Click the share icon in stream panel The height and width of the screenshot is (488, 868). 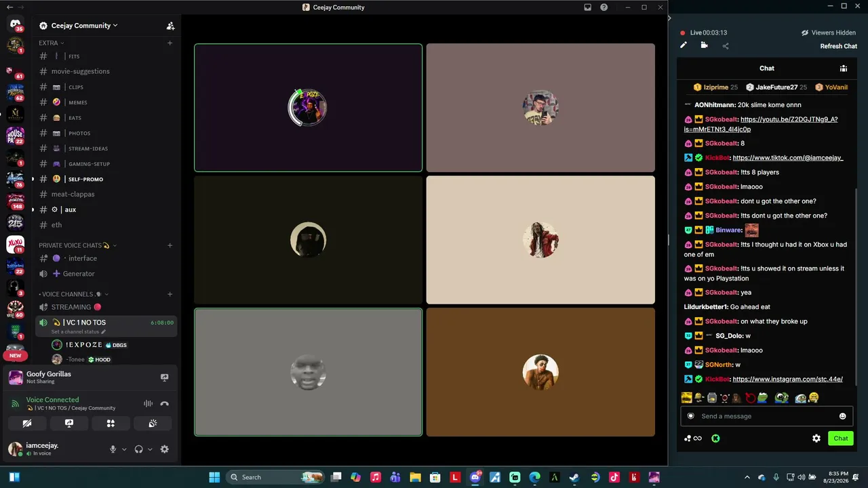click(726, 46)
